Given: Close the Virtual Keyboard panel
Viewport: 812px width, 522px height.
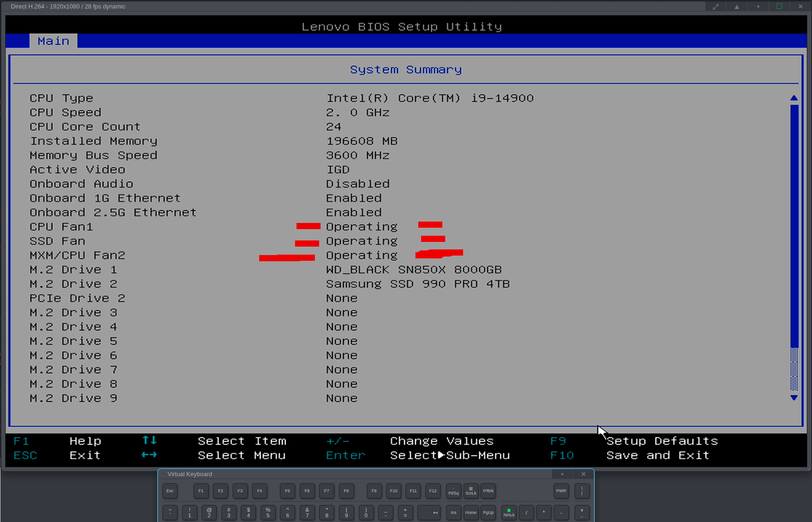Looking at the screenshot, I should (x=584, y=474).
